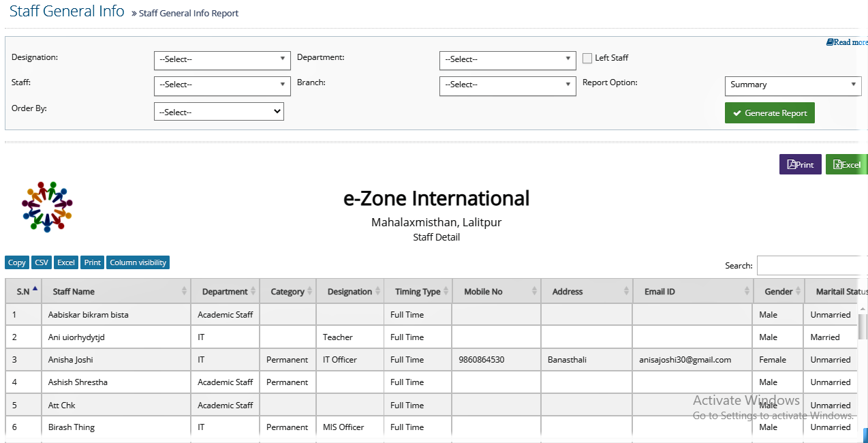
Task: Click the IT Officer designation cell
Action: [350, 360]
